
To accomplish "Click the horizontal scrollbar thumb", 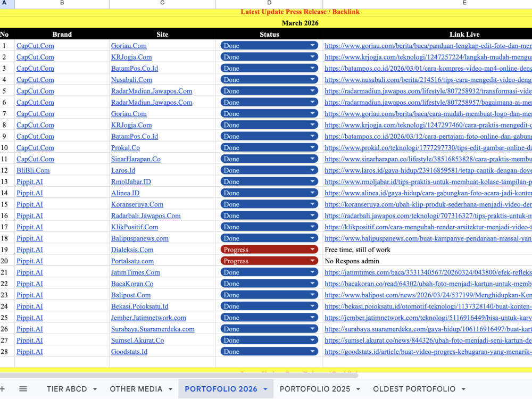I will 179,375.
